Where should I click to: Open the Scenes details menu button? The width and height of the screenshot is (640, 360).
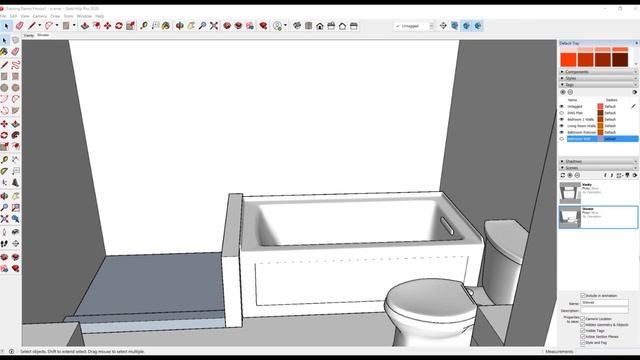(x=635, y=175)
